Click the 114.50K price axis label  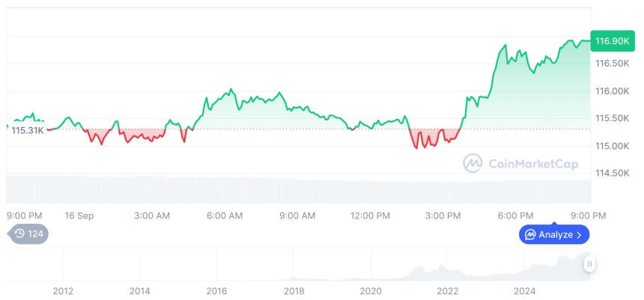tap(612, 173)
